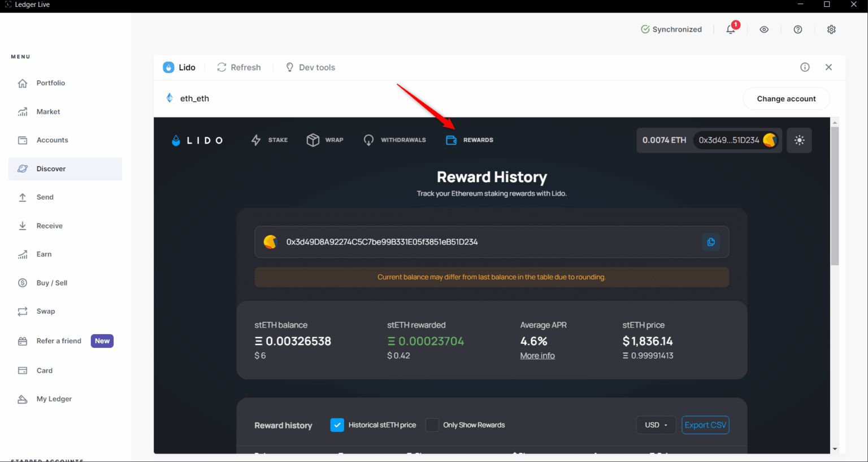This screenshot has height=462, width=868.
Task: Check the Synchronized status indicator
Action: point(671,29)
